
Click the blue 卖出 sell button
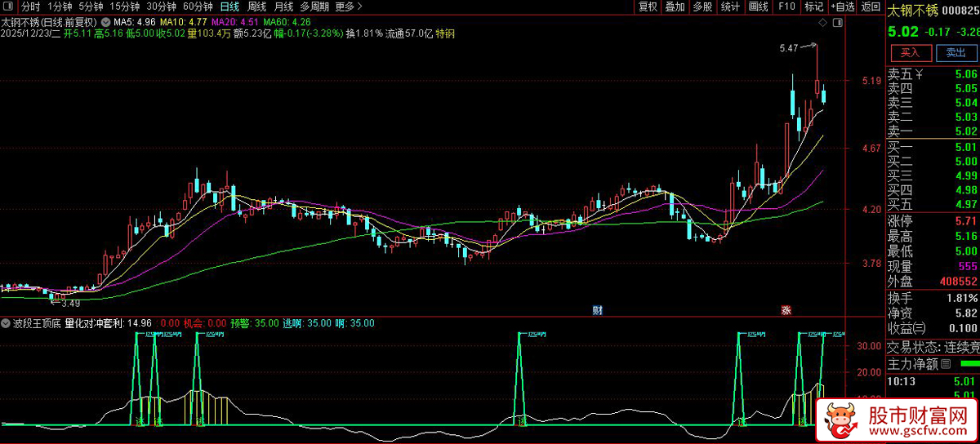(x=955, y=53)
